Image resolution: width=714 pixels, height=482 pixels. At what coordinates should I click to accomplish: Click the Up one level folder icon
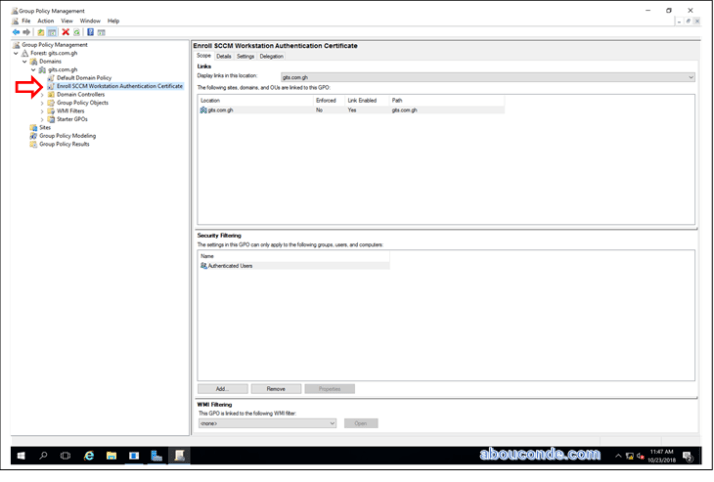[41, 32]
